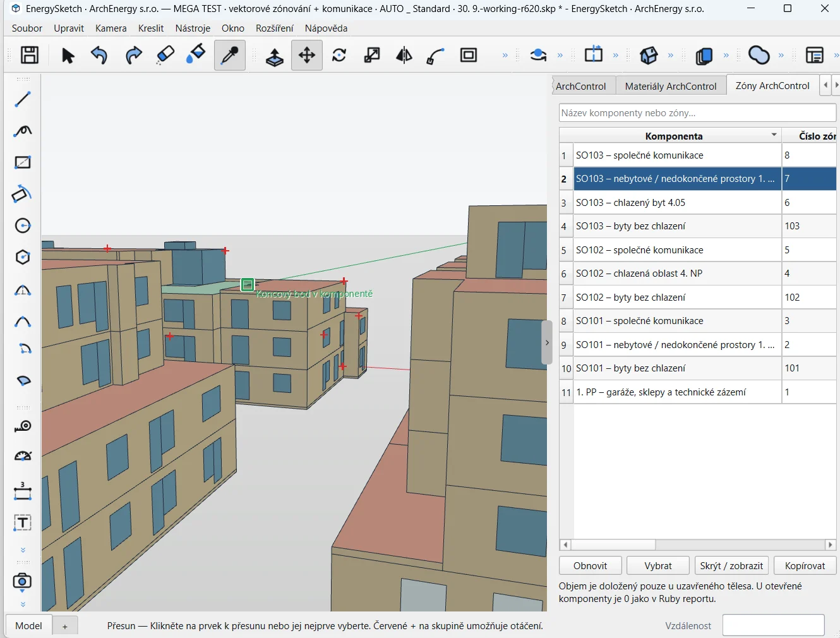This screenshot has width=840, height=638.
Task: Pick the Rotated Rectangle tool
Action: click(x=23, y=194)
